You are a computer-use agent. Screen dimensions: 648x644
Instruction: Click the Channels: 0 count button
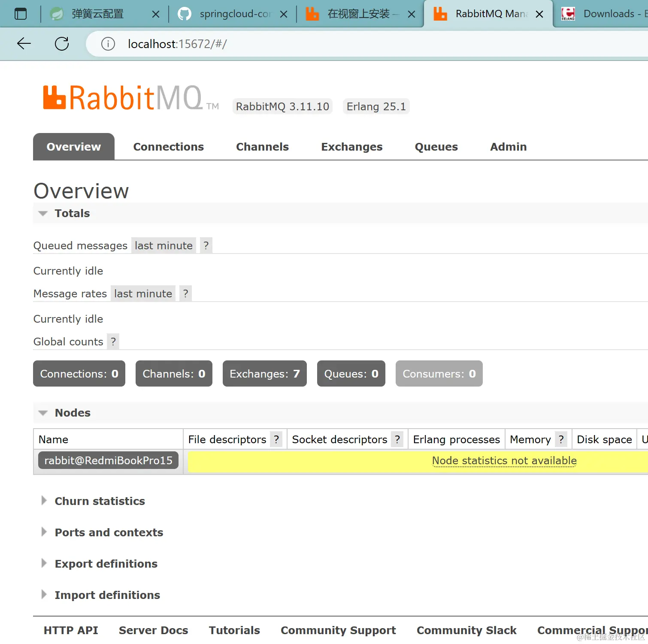[x=174, y=374]
